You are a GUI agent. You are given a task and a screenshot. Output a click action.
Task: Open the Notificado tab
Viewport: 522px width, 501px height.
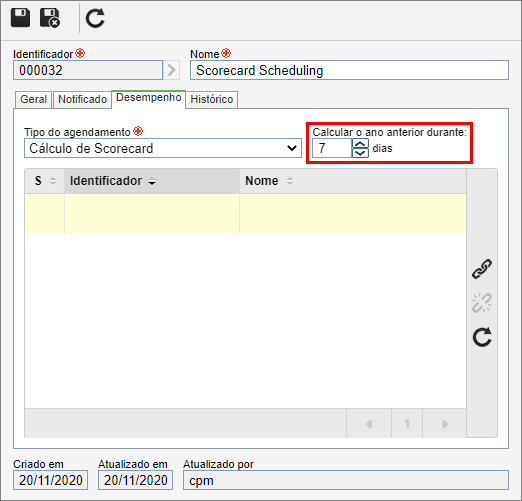tap(82, 99)
